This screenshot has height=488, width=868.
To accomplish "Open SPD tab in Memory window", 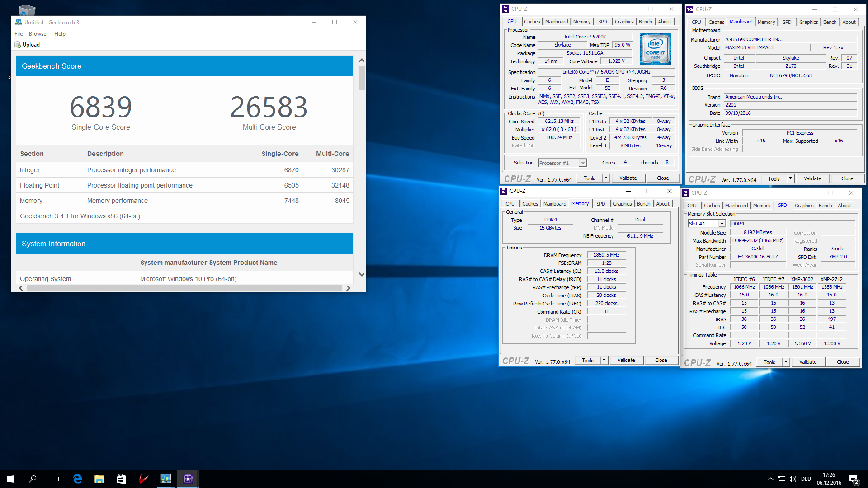I will pos(600,204).
